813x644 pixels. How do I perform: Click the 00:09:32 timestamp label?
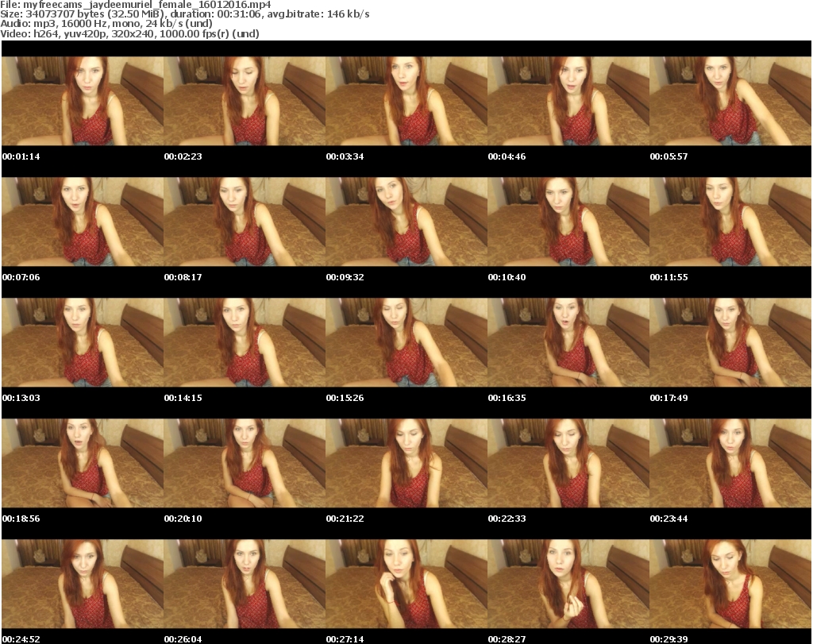coord(345,277)
